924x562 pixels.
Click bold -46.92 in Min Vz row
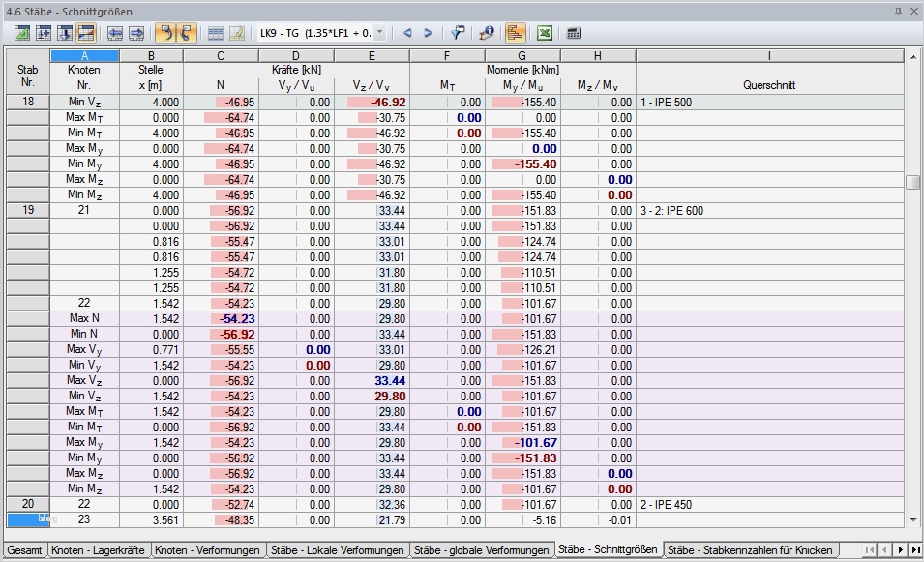coord(388,103)
